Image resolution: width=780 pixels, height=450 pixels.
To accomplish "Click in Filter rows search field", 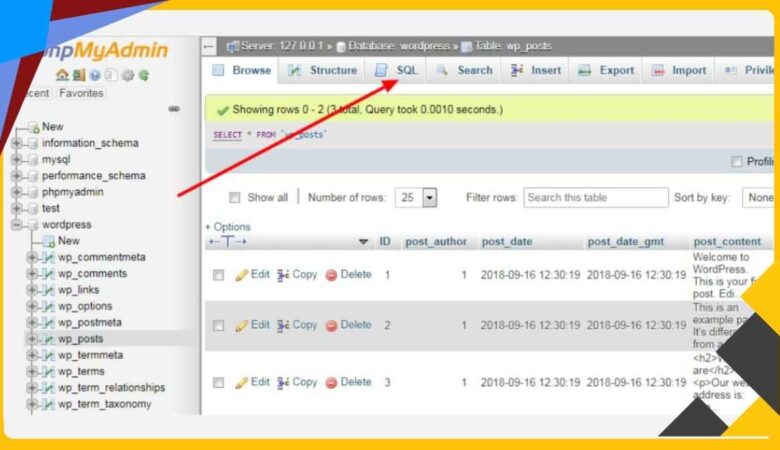I will click(x=596, y=198).
